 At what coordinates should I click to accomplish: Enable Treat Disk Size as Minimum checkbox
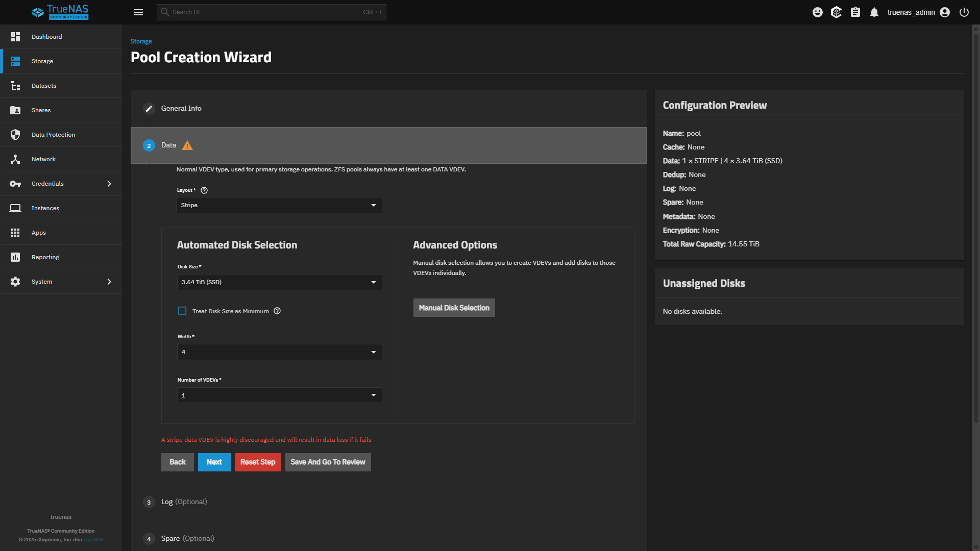click(x=182, y=311)
